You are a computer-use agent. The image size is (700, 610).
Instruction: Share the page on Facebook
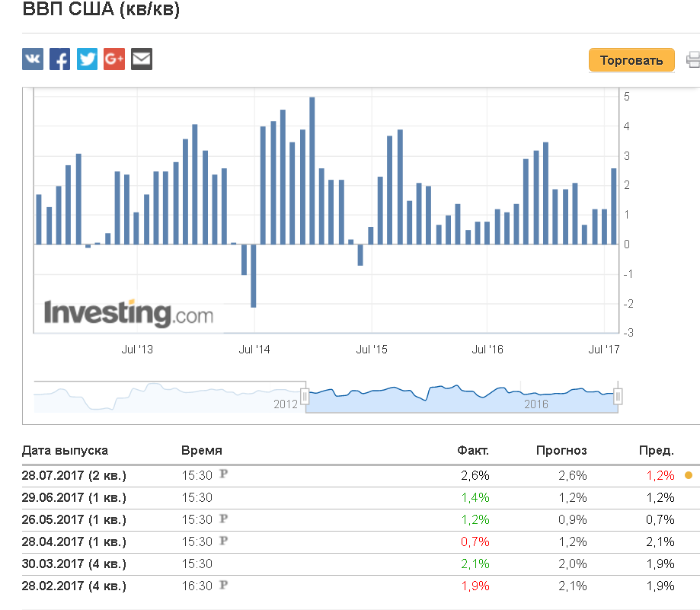(x=60, y=59)
